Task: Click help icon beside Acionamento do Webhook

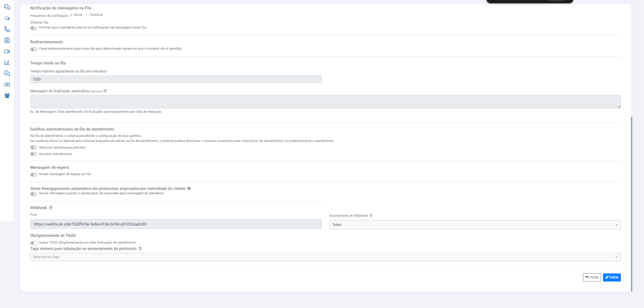Action: (x=371, y=216)
